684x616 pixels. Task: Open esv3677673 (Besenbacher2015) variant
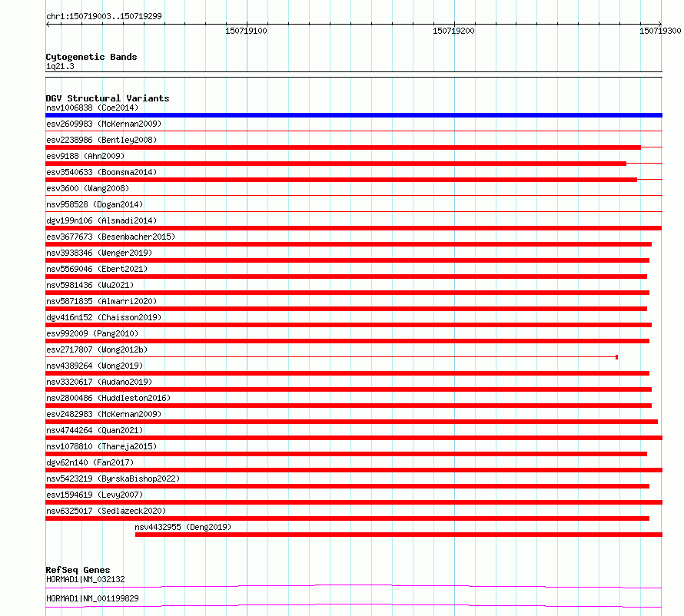pyautogui.click(x=111, y=237)
